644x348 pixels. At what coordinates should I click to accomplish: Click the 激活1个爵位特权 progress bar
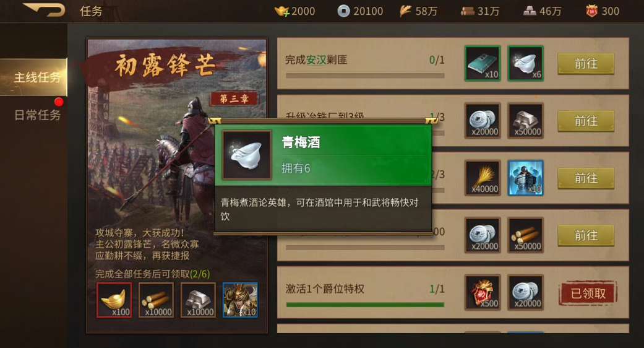[365, 305]
